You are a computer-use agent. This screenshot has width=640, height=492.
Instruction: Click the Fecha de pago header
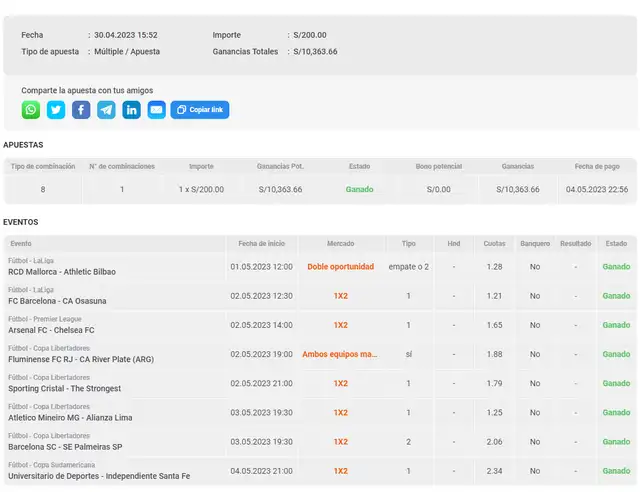597,167
